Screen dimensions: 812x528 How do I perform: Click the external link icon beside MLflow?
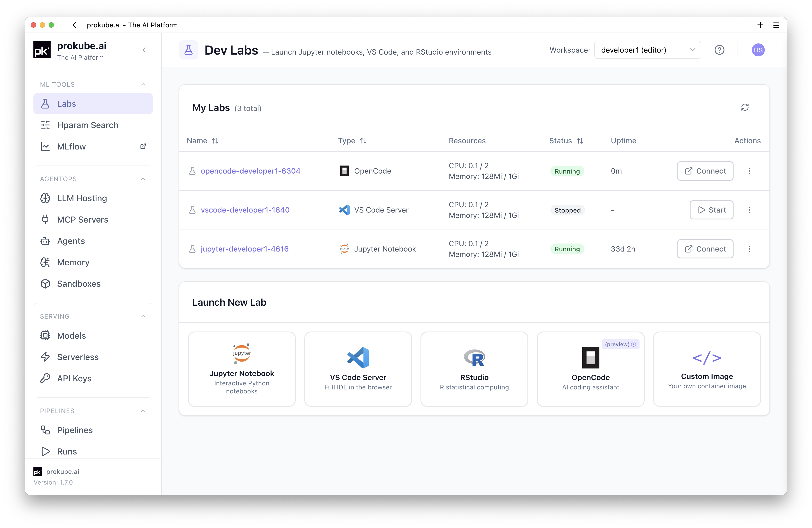pos(143,146)
